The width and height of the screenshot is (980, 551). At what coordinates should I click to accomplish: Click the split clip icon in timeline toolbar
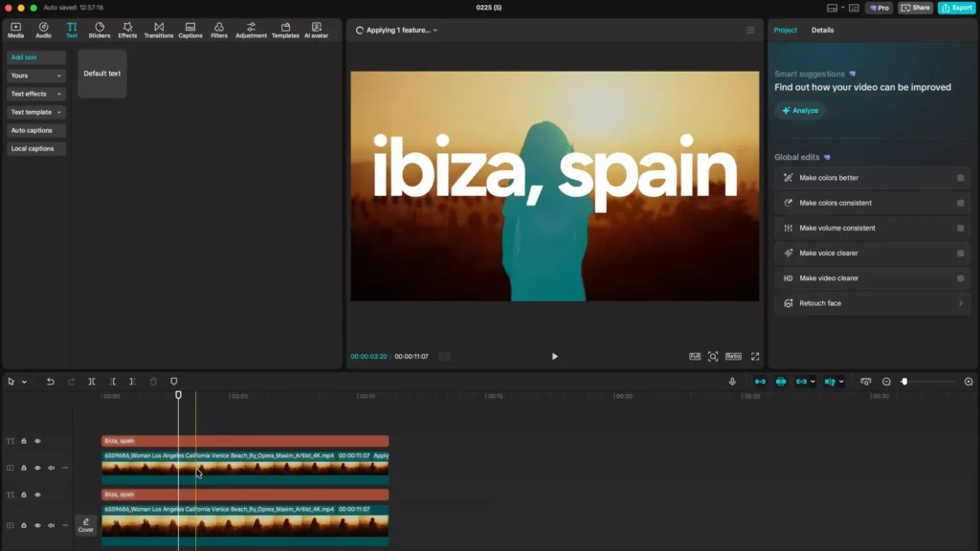[92, 382]
